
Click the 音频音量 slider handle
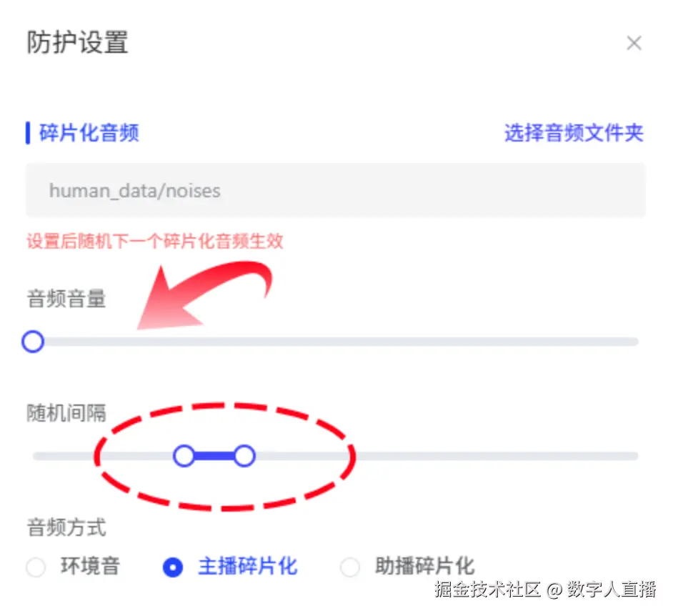point(33,342)
